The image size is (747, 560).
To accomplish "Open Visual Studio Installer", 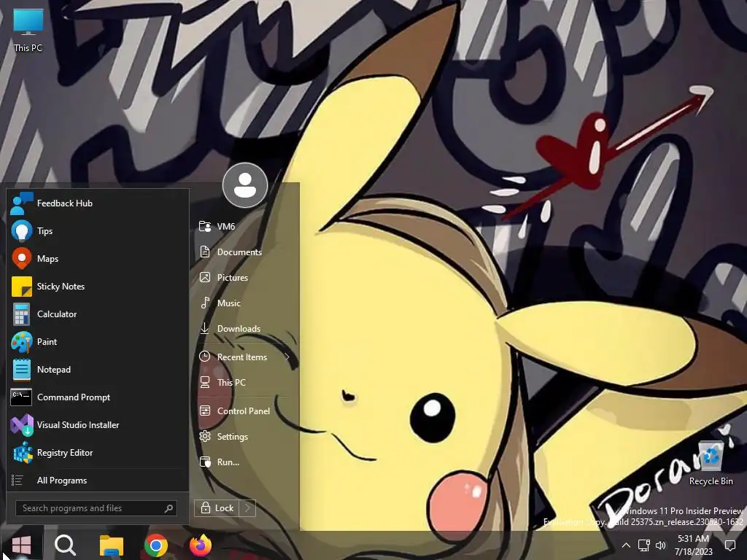I will point(97,425).
